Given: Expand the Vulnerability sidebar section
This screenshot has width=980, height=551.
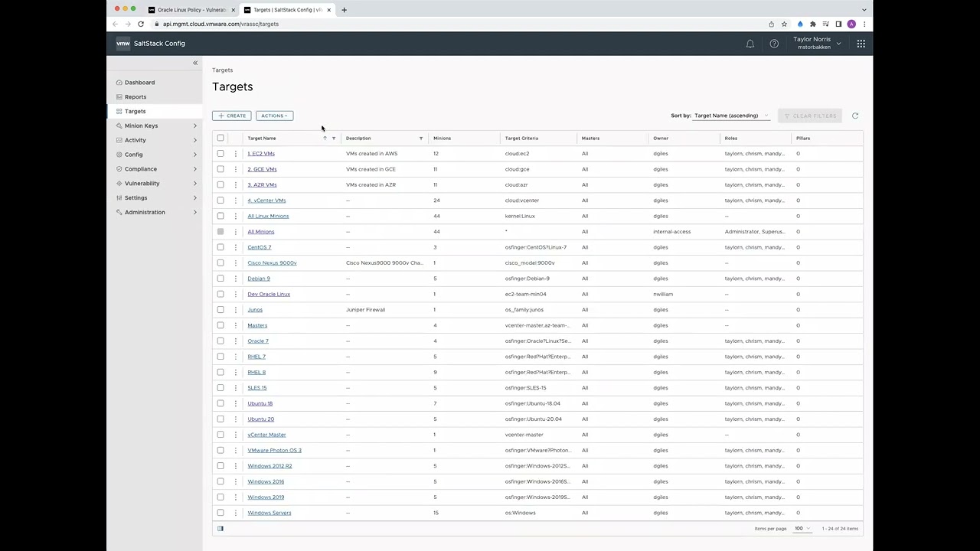Looking at the screenshot, I should 194,184.
